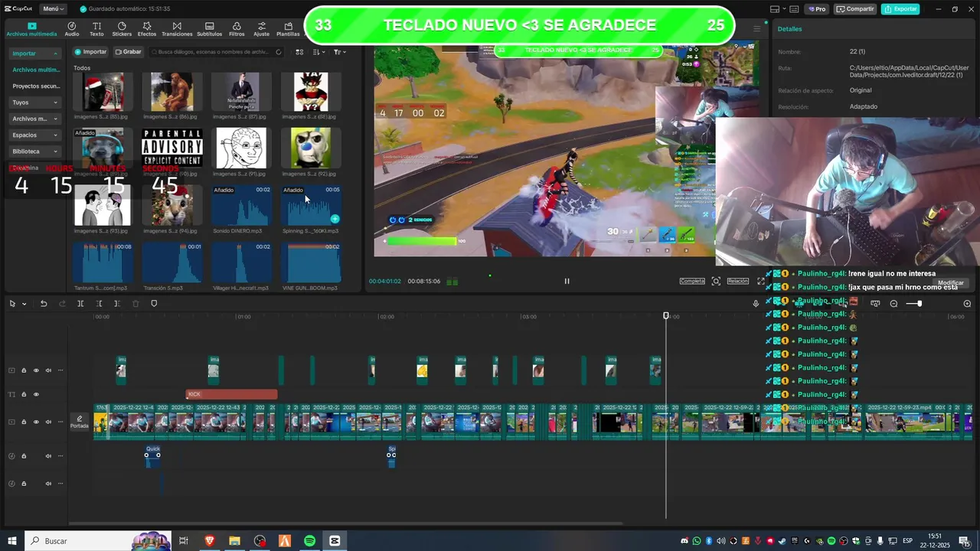Screen dimensions: 980x551
Task: Mute the image overlay track
Action: 48,370
